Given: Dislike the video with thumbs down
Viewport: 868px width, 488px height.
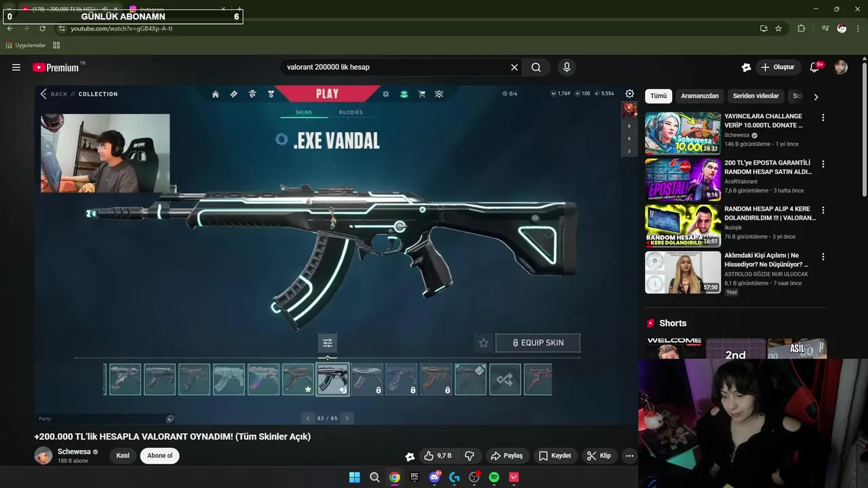Looking at the screenshot, I should point(469,455).
